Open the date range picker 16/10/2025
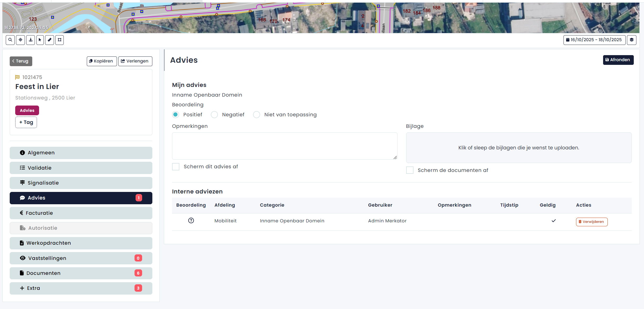The image size is (644, 309). click(x=594, y=40)
